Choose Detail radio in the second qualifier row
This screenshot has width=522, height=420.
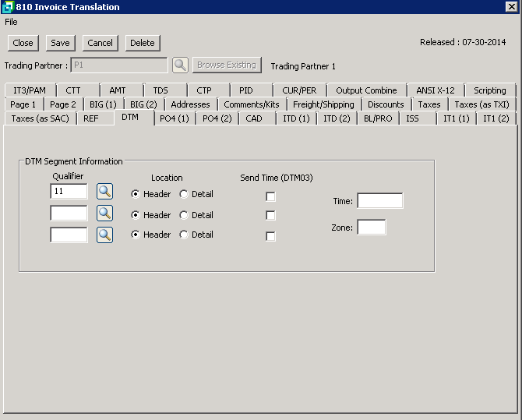[184, 215]
